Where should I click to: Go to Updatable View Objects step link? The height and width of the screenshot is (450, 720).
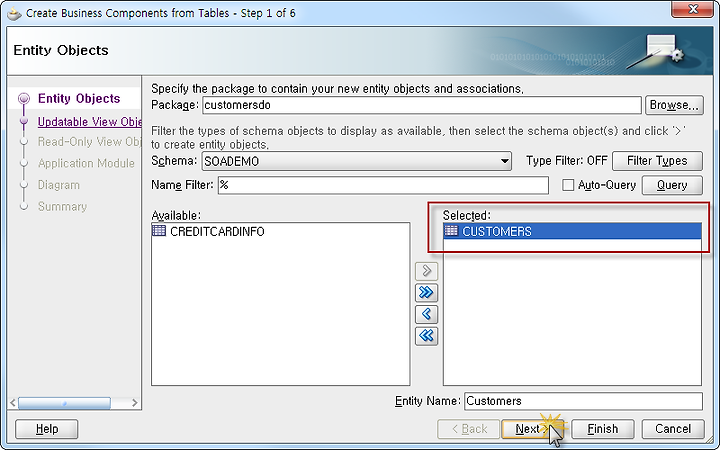[90, 122]
